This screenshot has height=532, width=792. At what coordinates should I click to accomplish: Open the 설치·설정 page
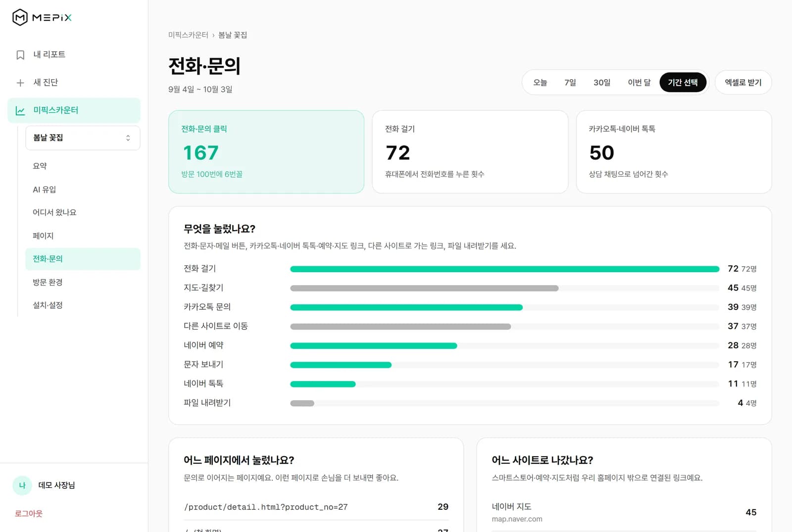[x=83, y=305]
